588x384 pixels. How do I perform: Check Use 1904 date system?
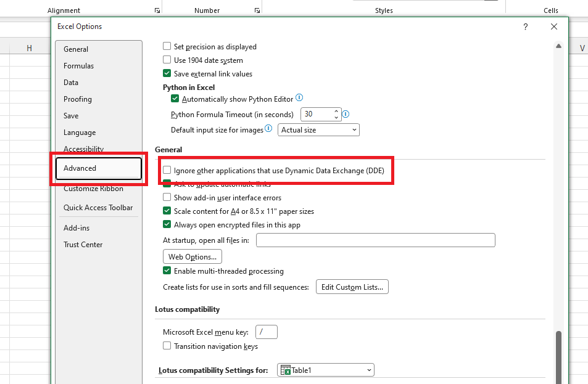(x=167, y=60)
